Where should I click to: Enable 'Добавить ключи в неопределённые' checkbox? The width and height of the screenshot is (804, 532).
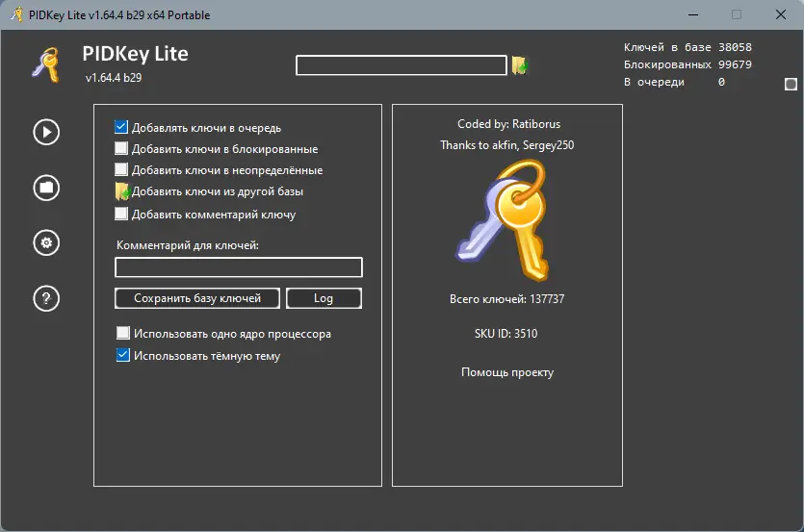(x=121, y=169)
